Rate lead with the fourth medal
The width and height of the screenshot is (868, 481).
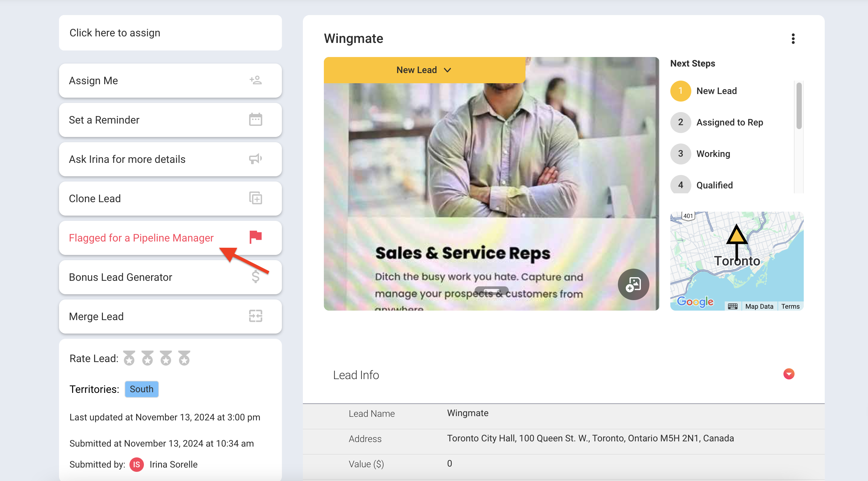click(184, 358)
